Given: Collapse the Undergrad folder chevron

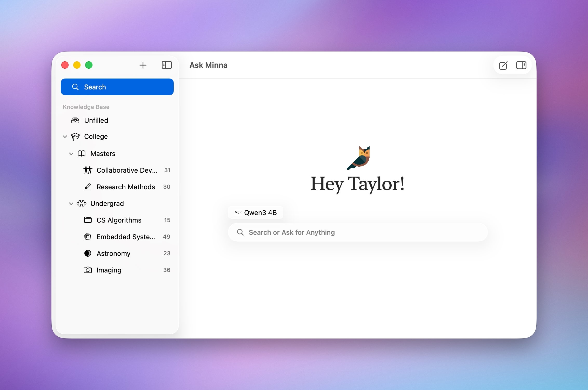Looking at the screenshot, I should point(71,204).
